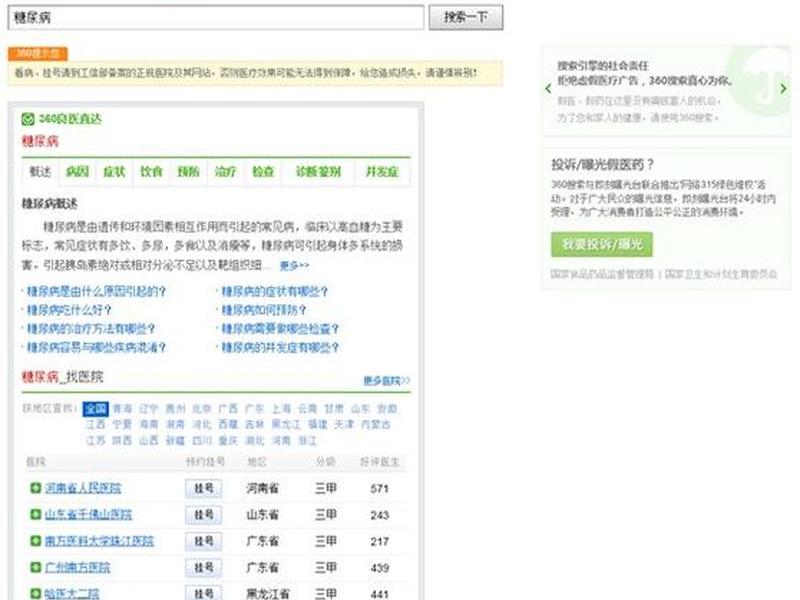The height and width of the screenshot is (600, 800).
Task: Click the 571 rating count value
Action: [380, 489]
